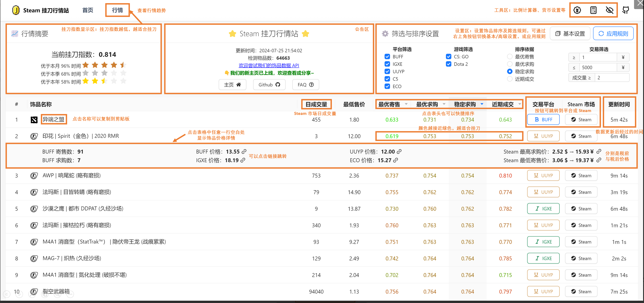The height and width of the screenshot is (303, 644).
Task: Click UUYP button in 裂空武器箱 row
Action: point(543,291)
